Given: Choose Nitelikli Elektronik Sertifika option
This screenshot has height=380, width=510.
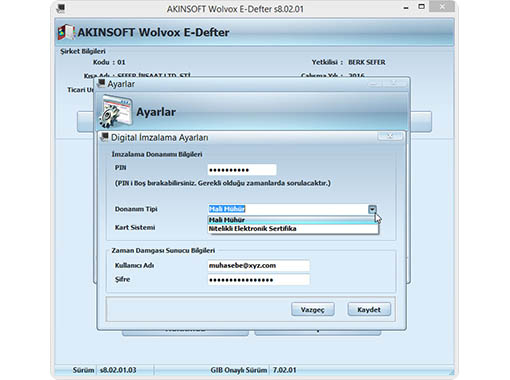Looking at the screenshot, I should coord(293,228).
